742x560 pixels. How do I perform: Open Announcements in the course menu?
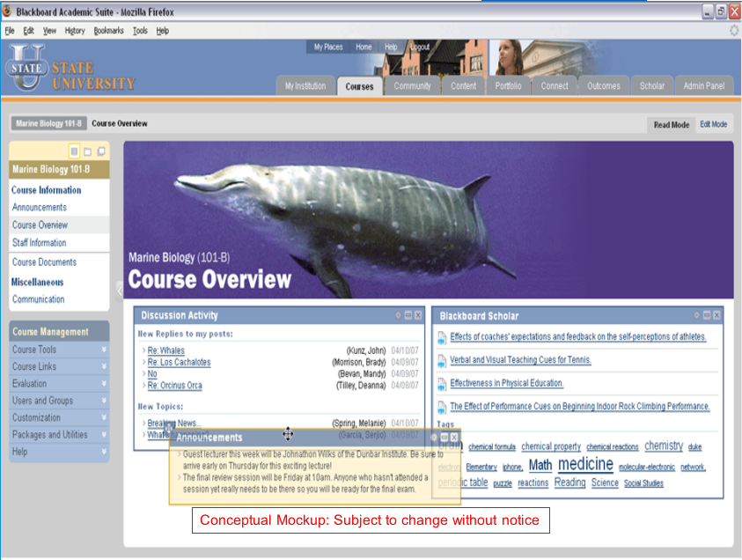coord(40,207)
